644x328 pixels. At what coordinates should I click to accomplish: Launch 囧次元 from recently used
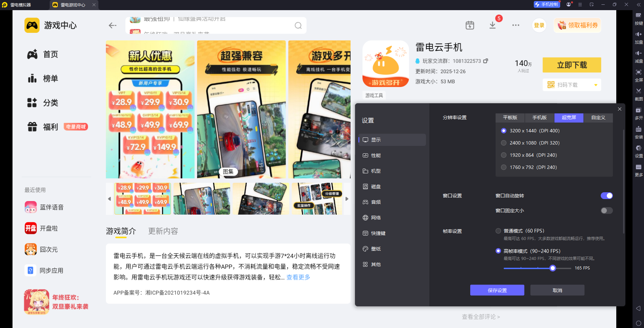click(41, 249)
